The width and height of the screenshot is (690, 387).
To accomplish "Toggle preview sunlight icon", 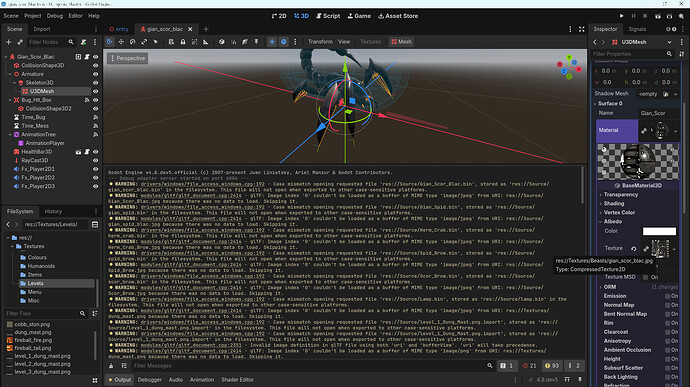I will pyautogui.click(x=272, y=42).
